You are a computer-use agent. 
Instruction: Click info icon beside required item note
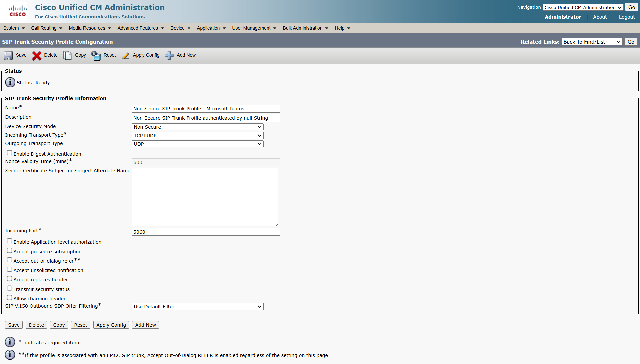click(10, 342)
